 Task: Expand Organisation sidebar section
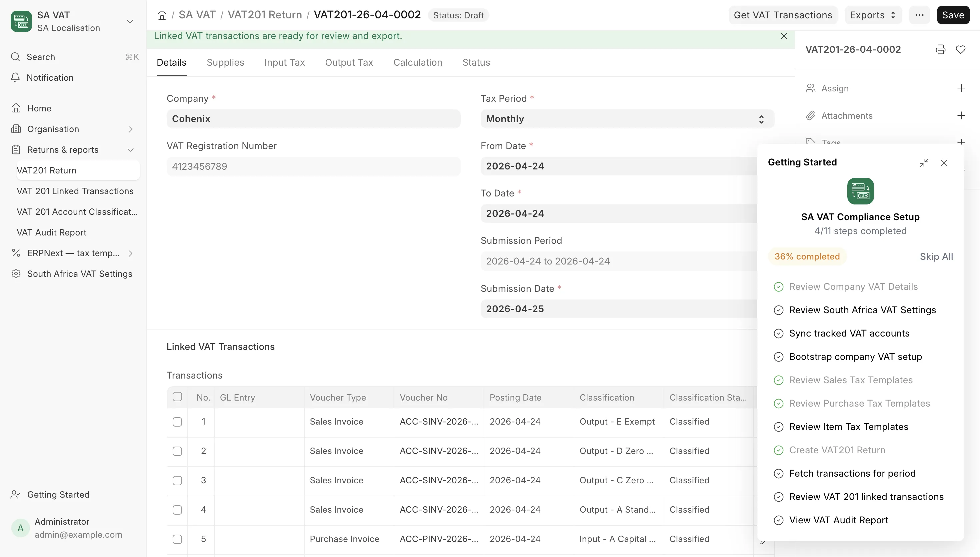point(130,129)
